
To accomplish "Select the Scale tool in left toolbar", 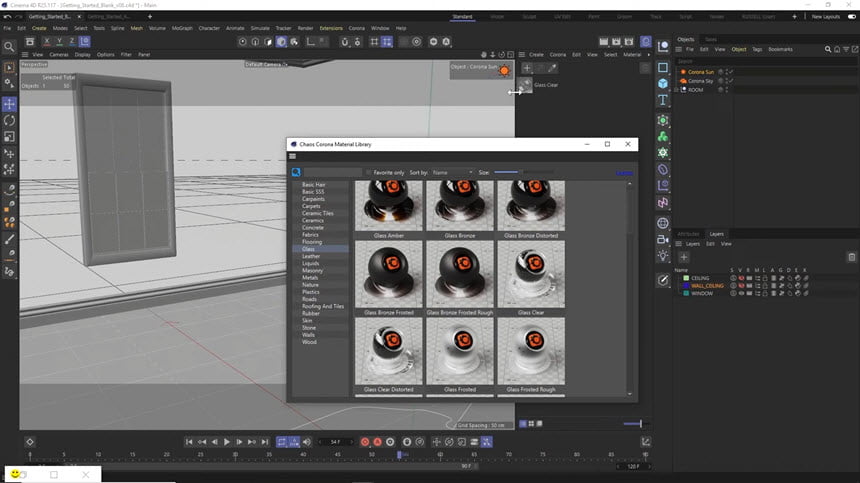I will click(9, 137).
